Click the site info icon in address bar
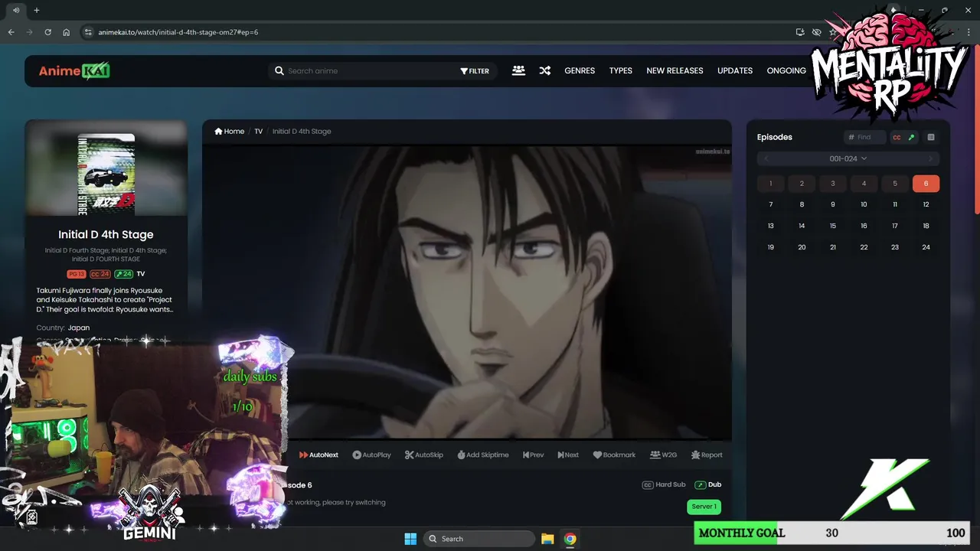The width and height of the screenshot is (980, 551). [88, 32]
